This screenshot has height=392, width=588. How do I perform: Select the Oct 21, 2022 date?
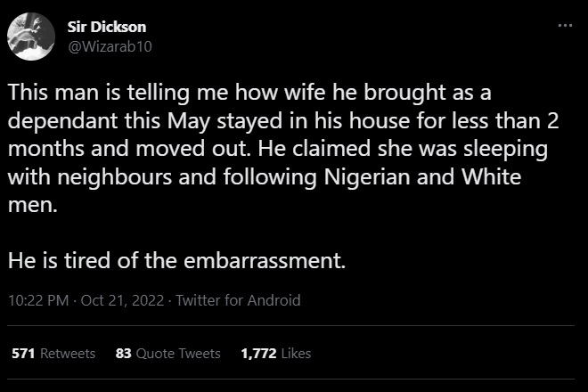122,300
